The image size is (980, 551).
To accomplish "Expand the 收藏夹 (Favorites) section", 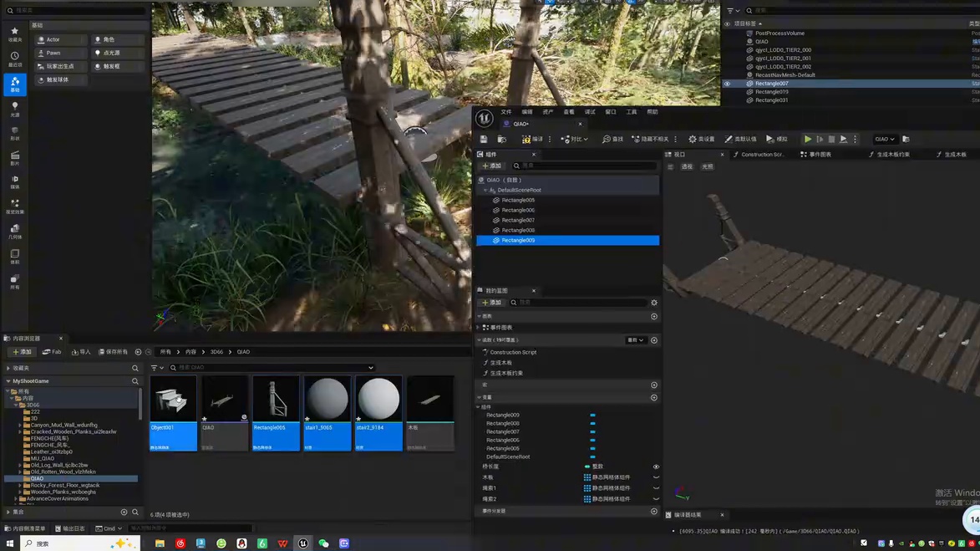I will click(8, 369).
